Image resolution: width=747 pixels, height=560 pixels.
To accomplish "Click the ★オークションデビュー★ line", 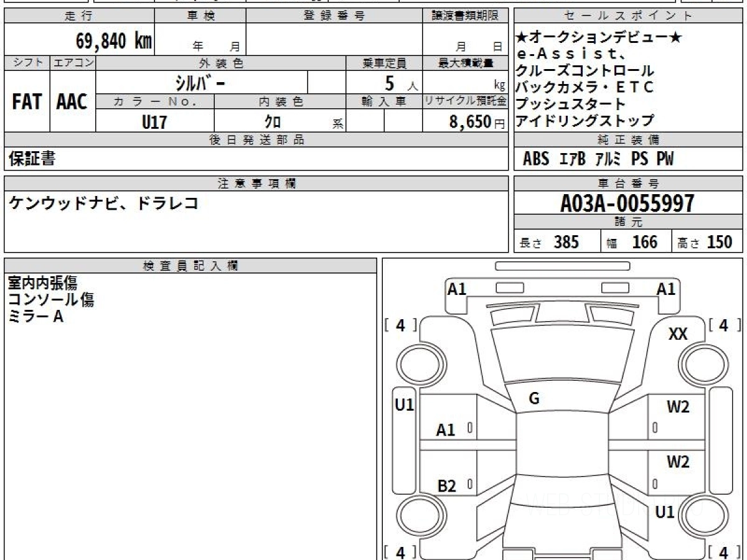I will click(x=599, y=38).
